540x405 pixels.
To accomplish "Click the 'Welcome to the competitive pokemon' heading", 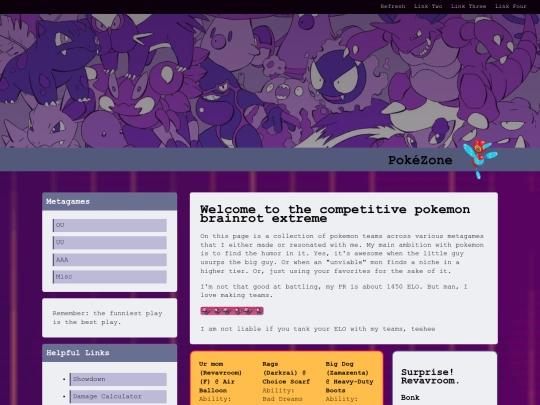I will coord(335,214).
